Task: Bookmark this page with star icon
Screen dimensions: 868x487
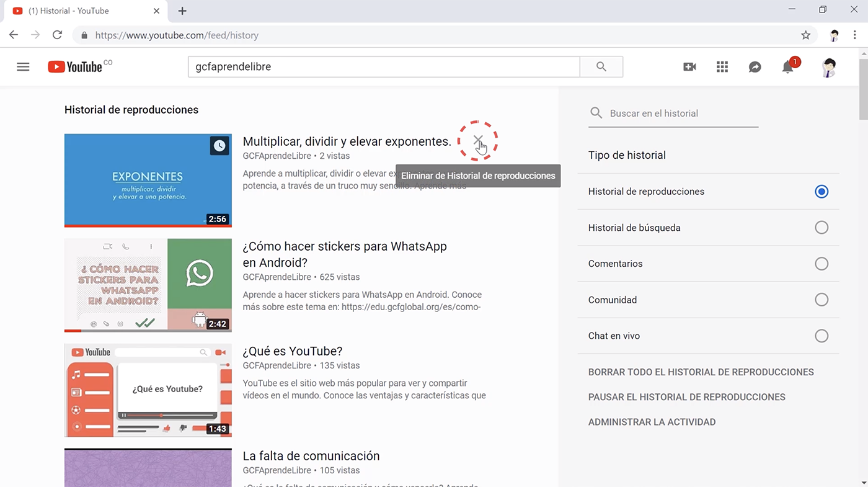Action: coord(805,35)
